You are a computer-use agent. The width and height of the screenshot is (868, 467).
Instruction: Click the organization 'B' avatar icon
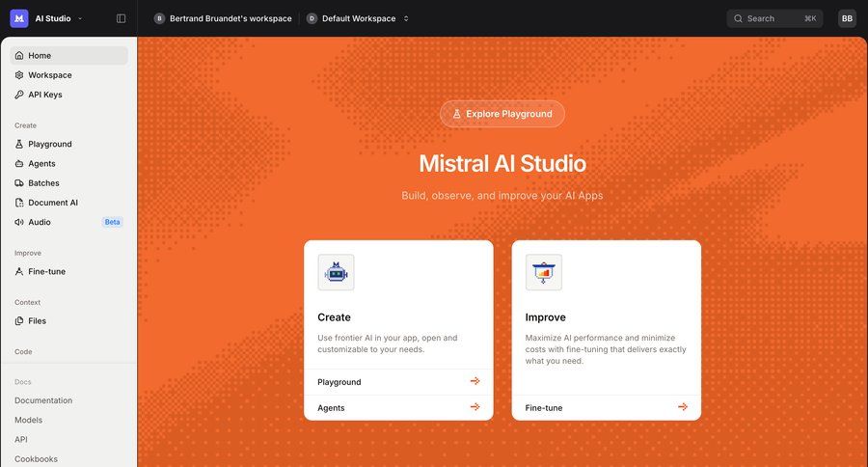tap(159, 18)
